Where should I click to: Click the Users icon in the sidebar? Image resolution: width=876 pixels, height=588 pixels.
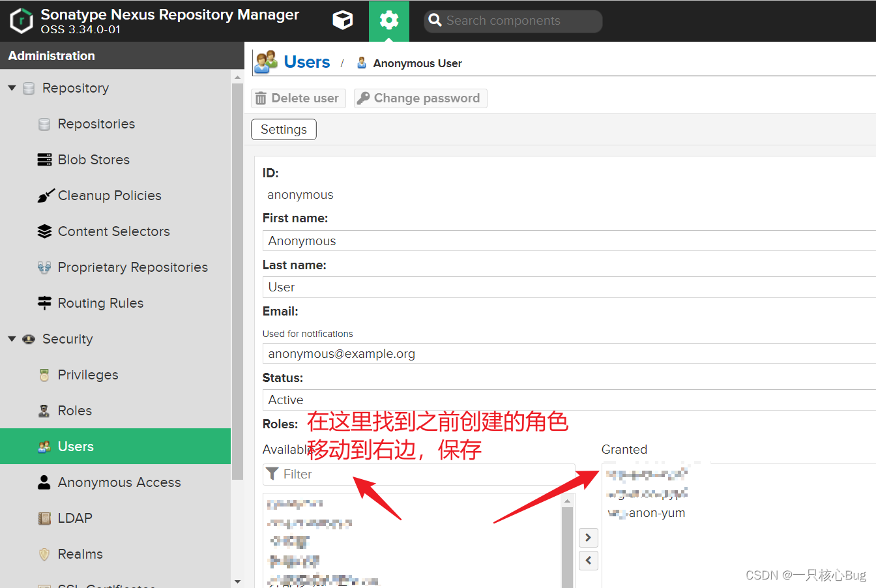pos(44,447)
